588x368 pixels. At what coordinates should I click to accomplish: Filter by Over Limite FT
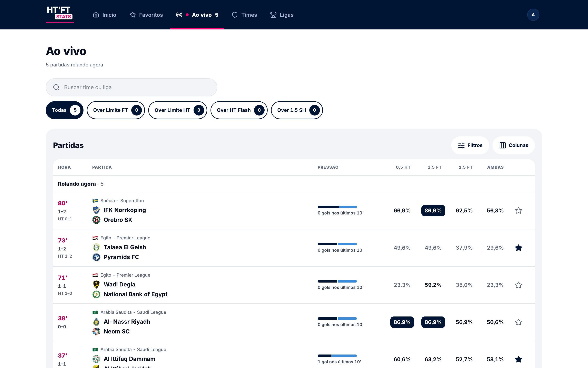tap(116, 110)
